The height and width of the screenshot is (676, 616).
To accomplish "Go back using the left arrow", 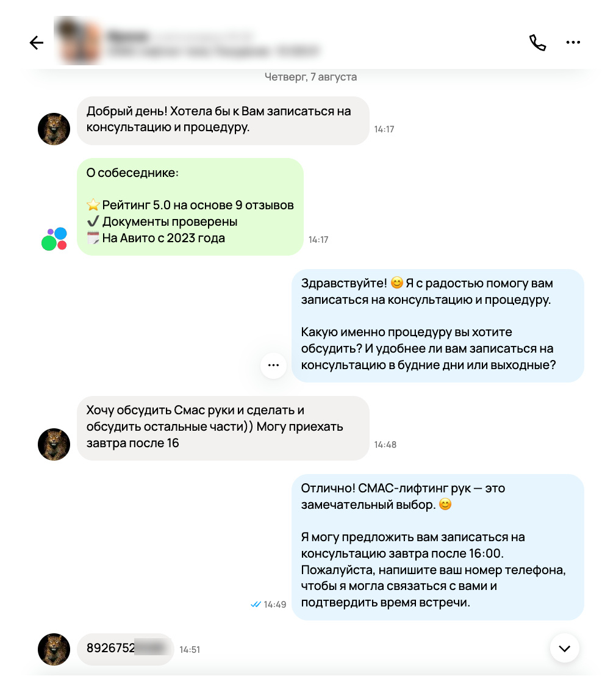I will 37,42.
